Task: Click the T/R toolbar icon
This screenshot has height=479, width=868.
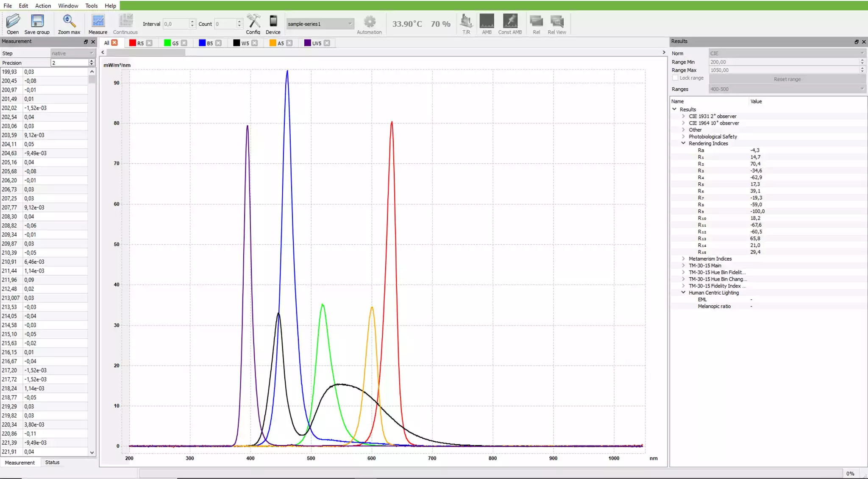Action: click(466, 21)
